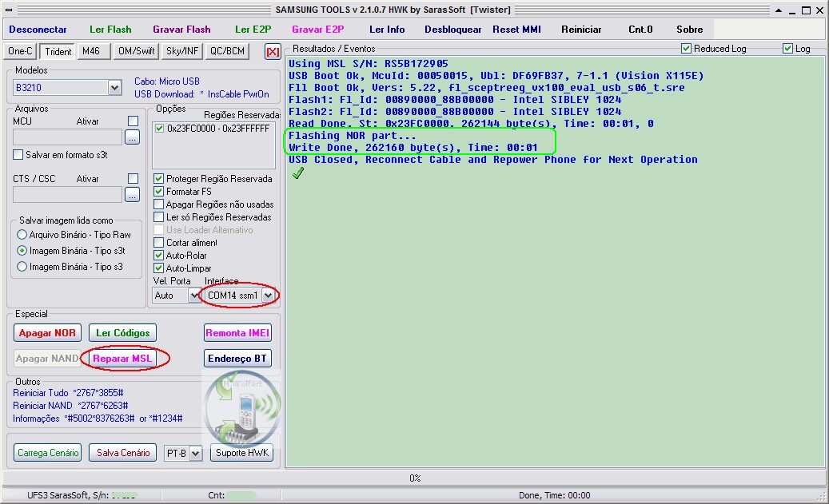
Task: Open the PT-B language dropdown
Action: (x=196, y=454)
